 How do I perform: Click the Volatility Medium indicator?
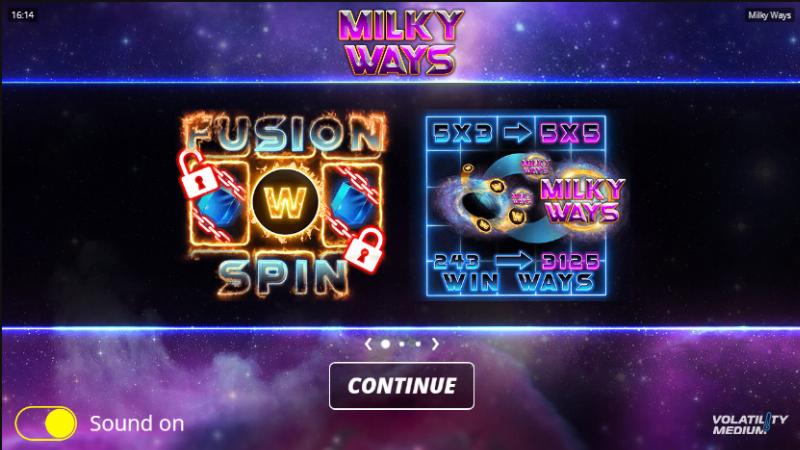coord(750,424)
